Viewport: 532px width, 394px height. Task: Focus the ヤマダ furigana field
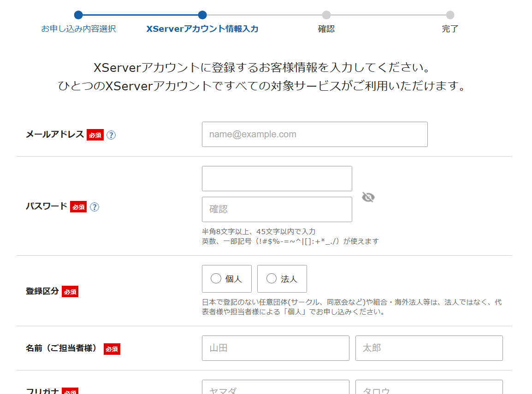[276, 387]
